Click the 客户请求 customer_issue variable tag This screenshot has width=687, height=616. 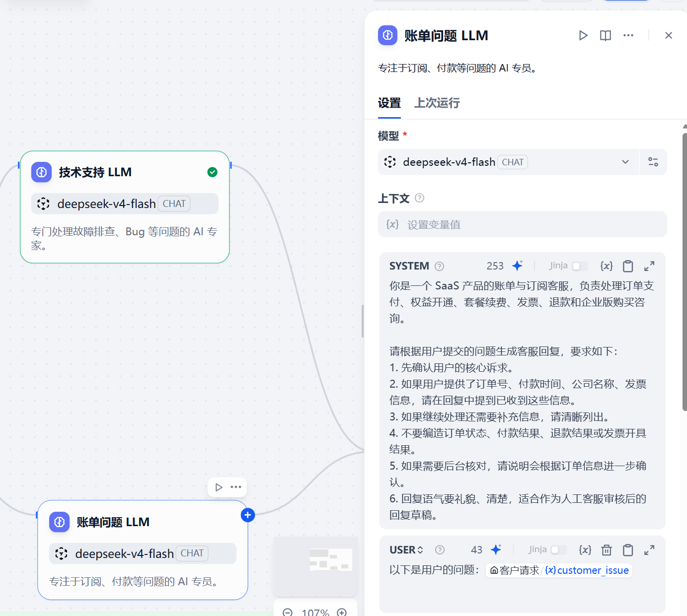click(559, 570)
